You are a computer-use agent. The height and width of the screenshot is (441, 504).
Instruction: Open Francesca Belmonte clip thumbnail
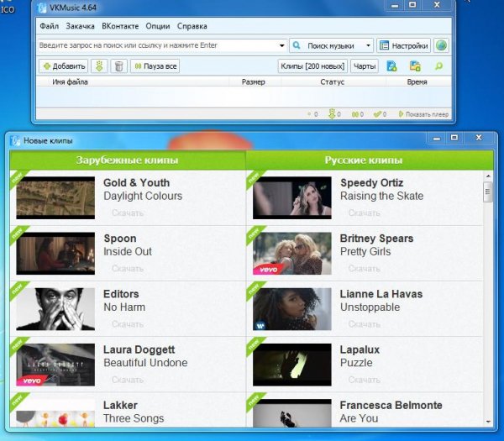tap(292, 413)
